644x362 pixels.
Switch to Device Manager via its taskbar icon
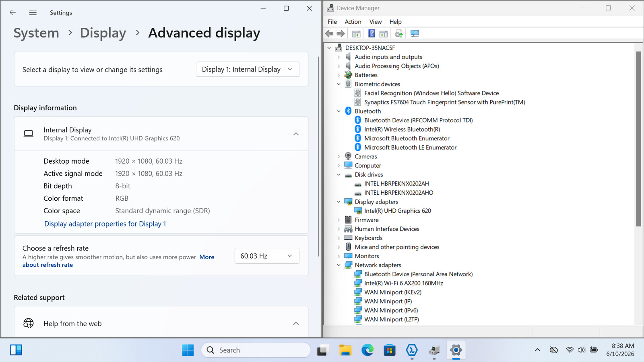point(434,350)
